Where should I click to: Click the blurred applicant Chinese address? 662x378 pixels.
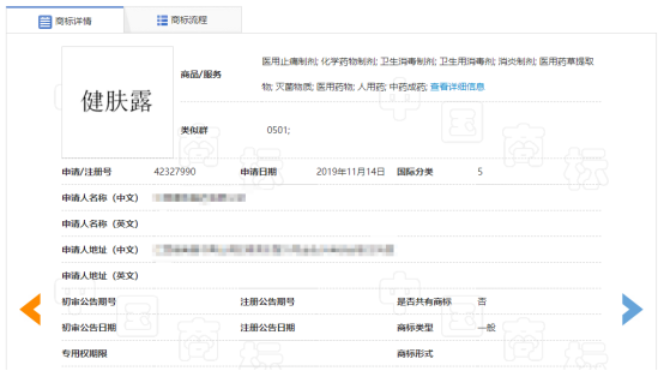(x=274, y=250)
